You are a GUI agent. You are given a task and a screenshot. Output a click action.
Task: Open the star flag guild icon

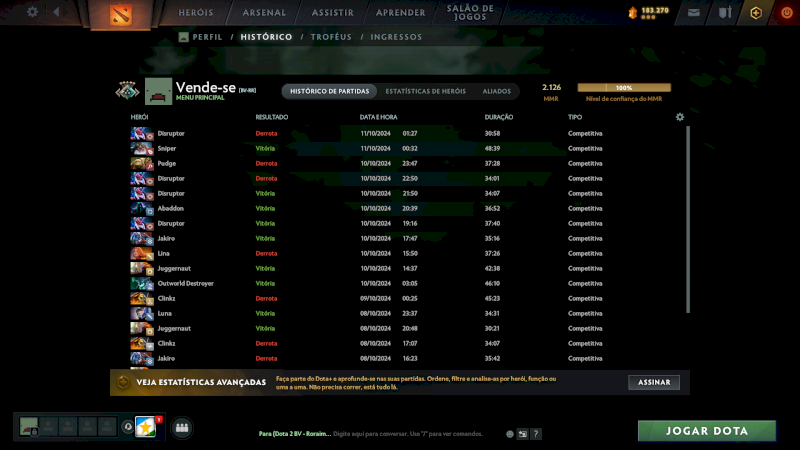146,427
